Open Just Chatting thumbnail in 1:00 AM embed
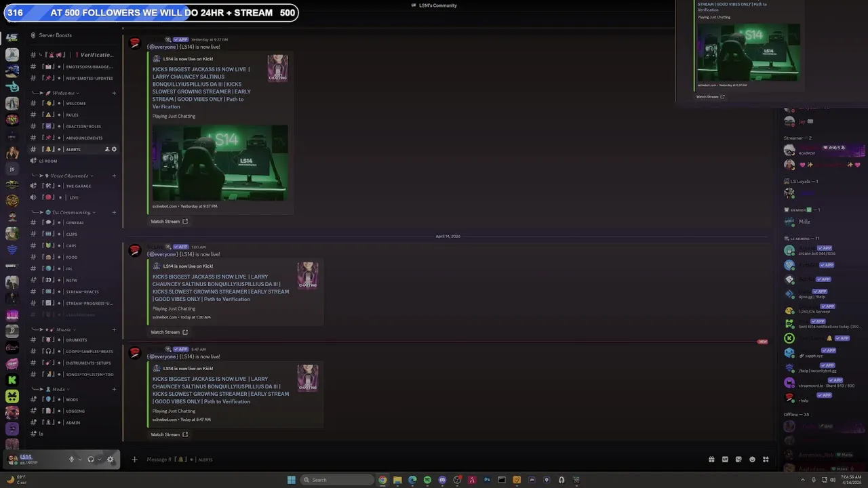This screenshot has height=488, width=868. click(308, 276)
